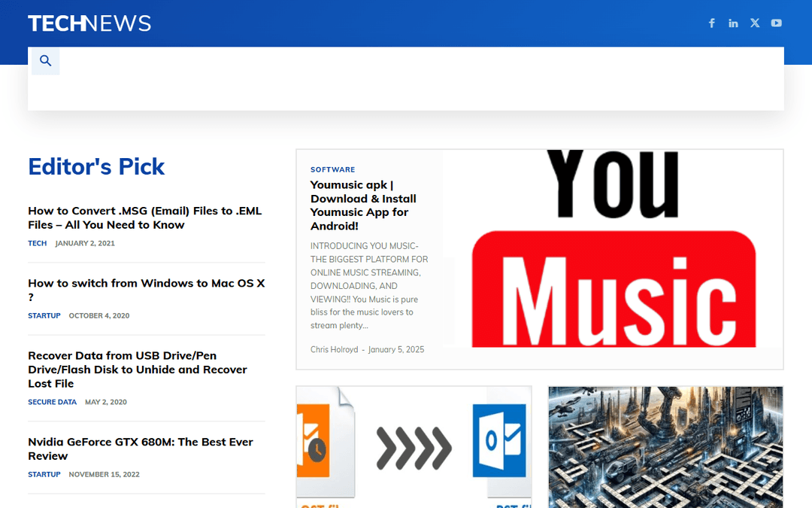
Task: Open the YouTube social icon
Action: tap(776, 23)
